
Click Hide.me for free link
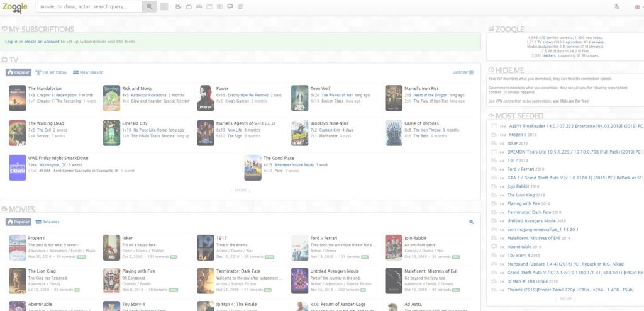click(x=571, y=101)
